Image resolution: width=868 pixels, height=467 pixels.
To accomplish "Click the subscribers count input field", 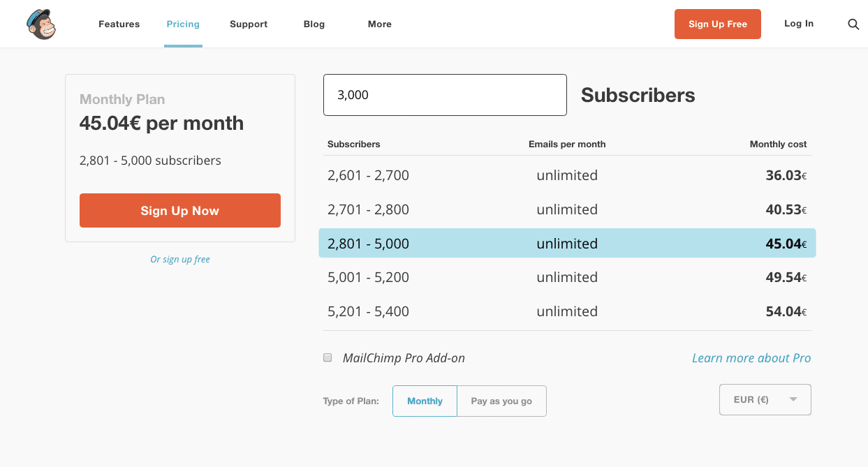I will [445, 95].
